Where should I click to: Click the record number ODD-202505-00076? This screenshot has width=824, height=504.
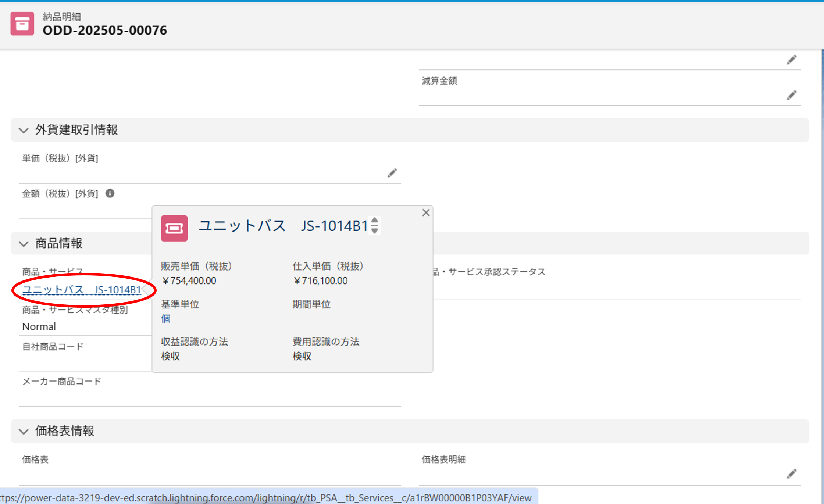pyautogui.click(x=105, y=30)
